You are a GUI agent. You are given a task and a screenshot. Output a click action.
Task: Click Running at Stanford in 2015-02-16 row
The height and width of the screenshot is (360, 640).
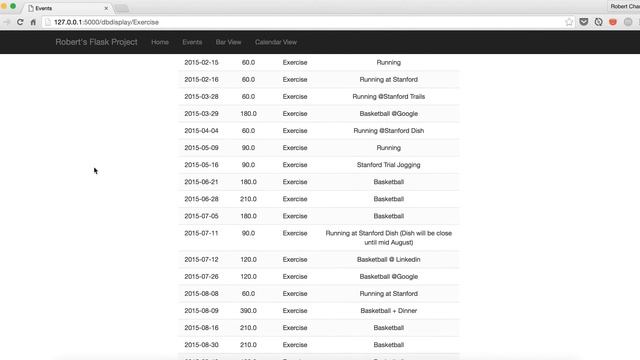pyautogui.click(x=389, y=80)
